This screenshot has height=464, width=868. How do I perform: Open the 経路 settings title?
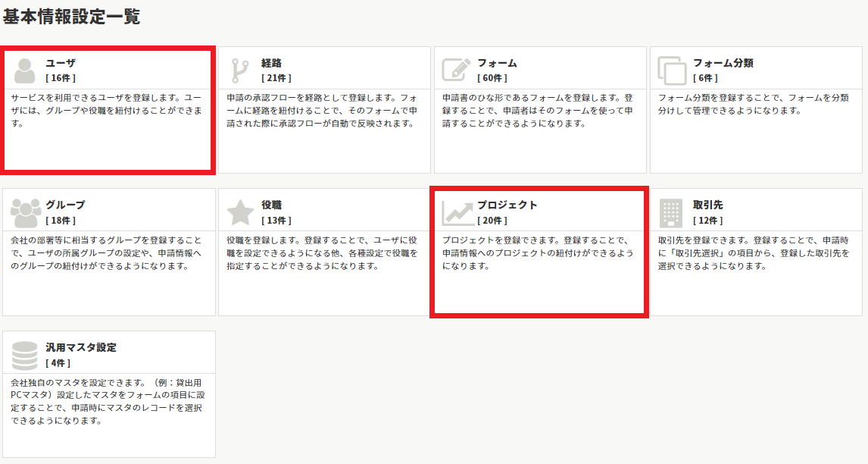coord(272,63)
